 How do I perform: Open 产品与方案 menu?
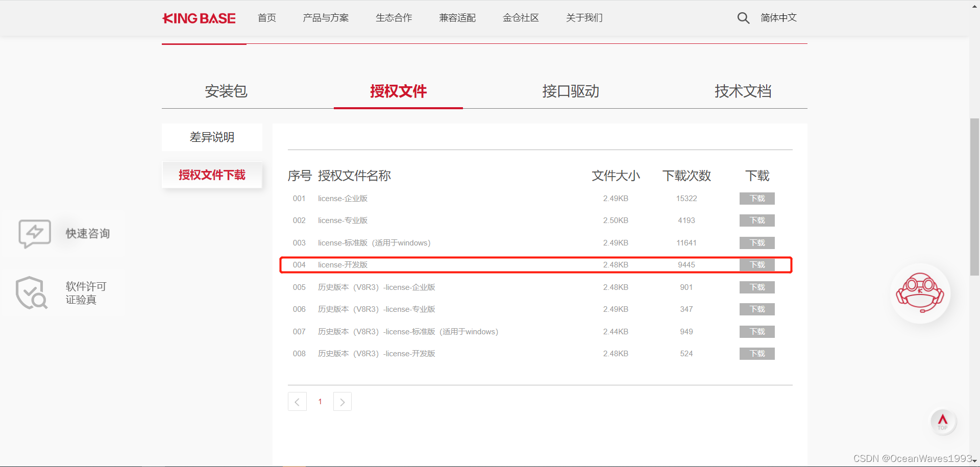click(x=326, y=18)
